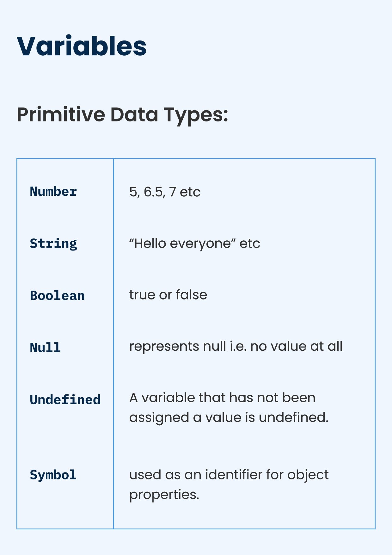392x555 pixels.
Task: Click "A variable that has not been" line
Action: pos(222,398)
